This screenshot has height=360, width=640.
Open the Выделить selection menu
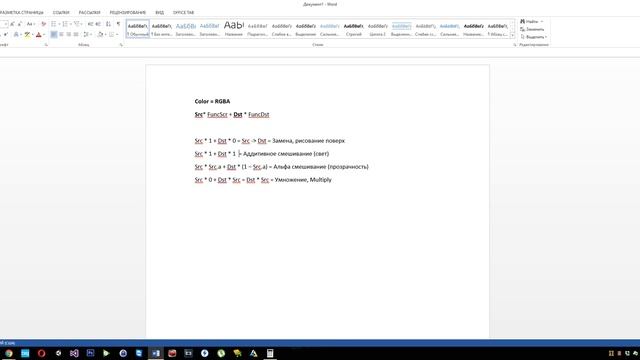click(x=533, y=37)
